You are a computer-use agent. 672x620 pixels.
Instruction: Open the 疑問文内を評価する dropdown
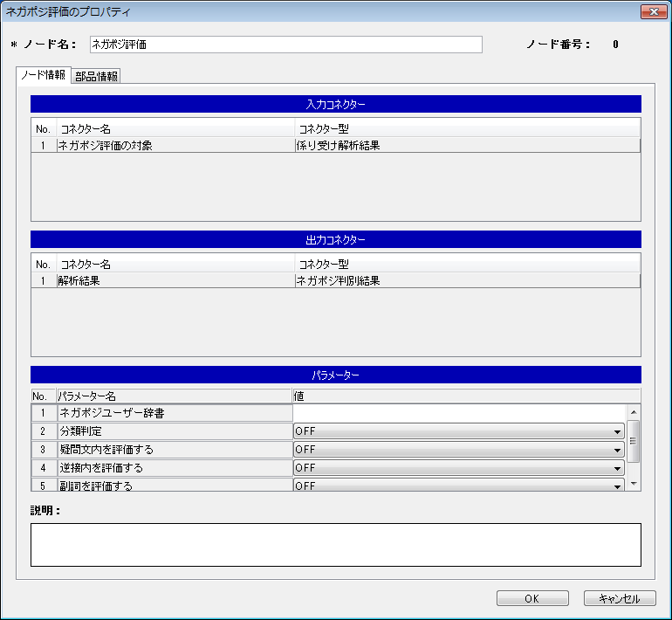459,450
